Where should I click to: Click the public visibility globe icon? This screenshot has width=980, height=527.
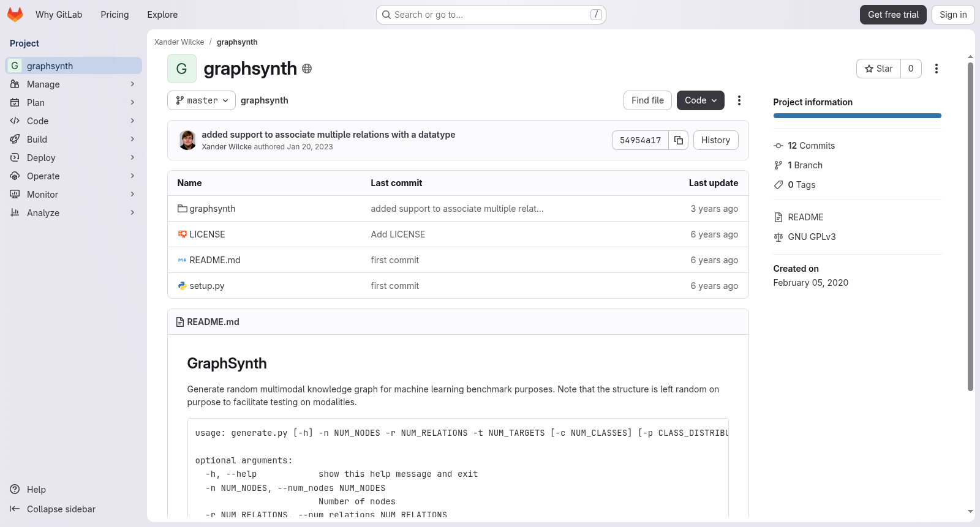point(307,69)
